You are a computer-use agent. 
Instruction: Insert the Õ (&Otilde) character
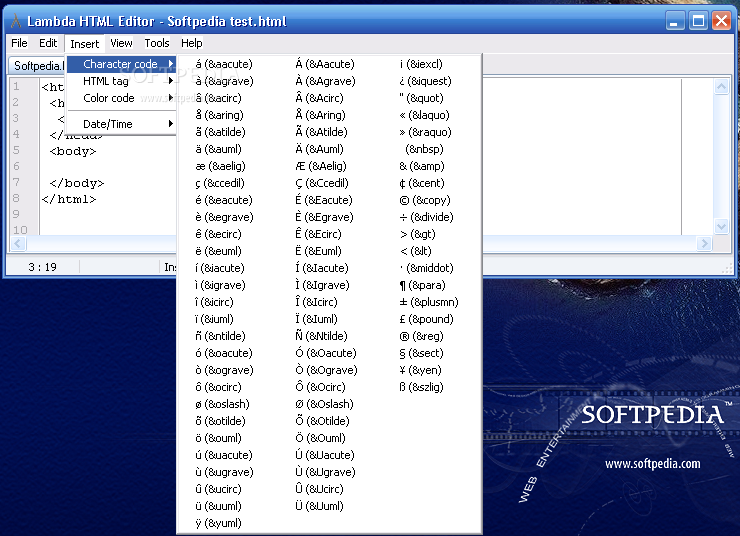(322, 421)
